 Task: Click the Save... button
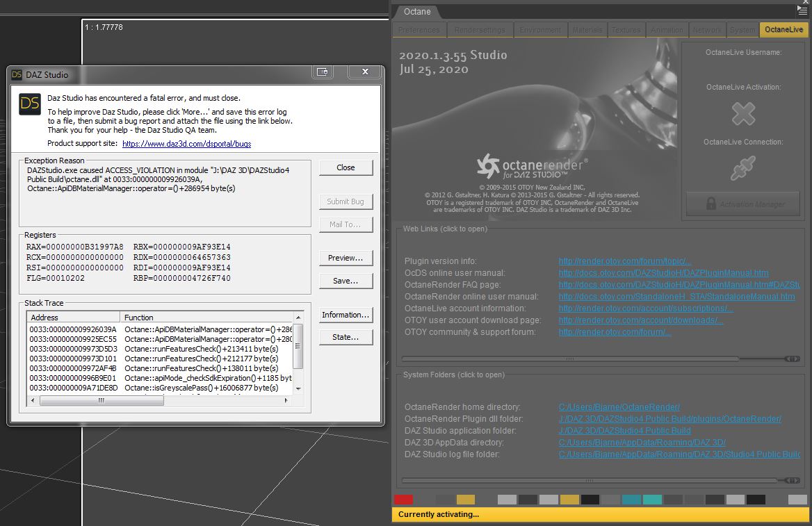pyautogui.click(x=346, y=281)
